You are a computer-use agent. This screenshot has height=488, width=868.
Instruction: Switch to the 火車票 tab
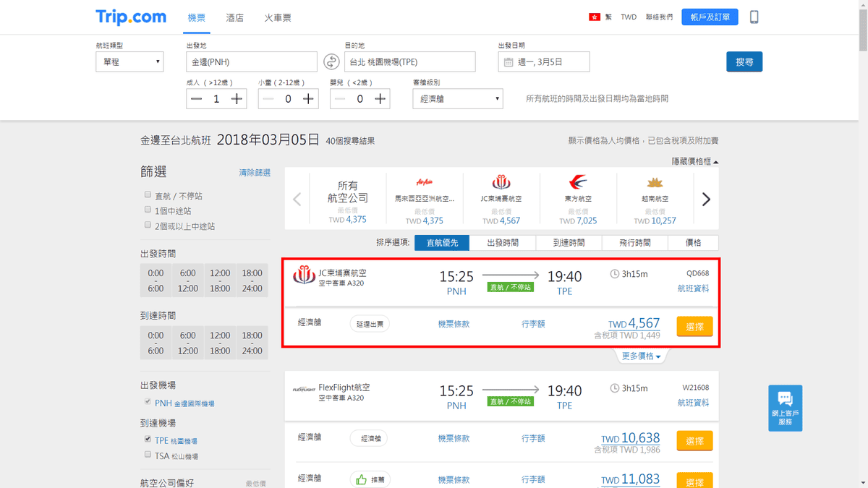pos(278,17)
